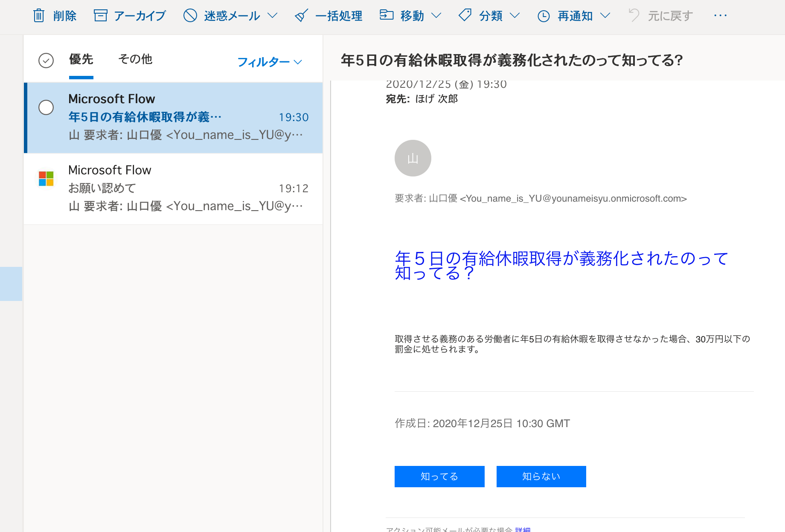This screenshot has height=532, width=785.
Task: Toggle select-all messages circle above list
Action: (x=46, y=61)
